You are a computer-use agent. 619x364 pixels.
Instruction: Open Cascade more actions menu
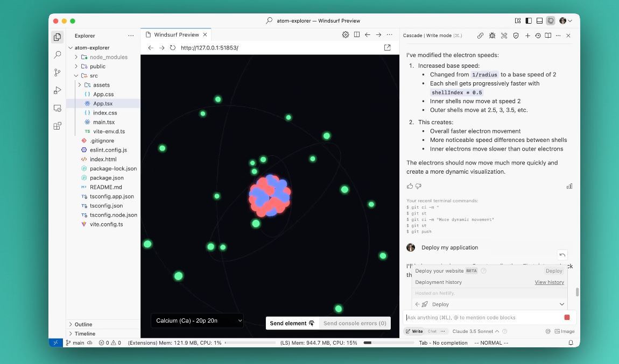point(558,35)
